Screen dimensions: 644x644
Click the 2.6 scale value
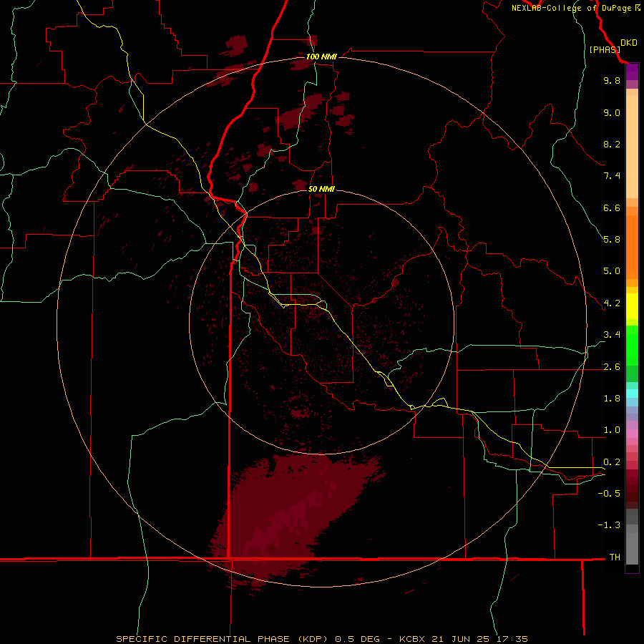click(x=612, y=367)
